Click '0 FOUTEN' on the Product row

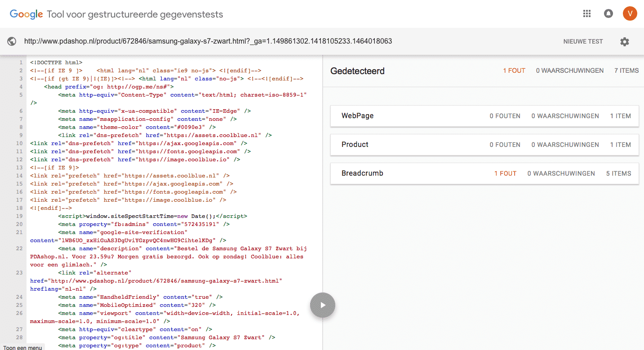coord(505,145)
